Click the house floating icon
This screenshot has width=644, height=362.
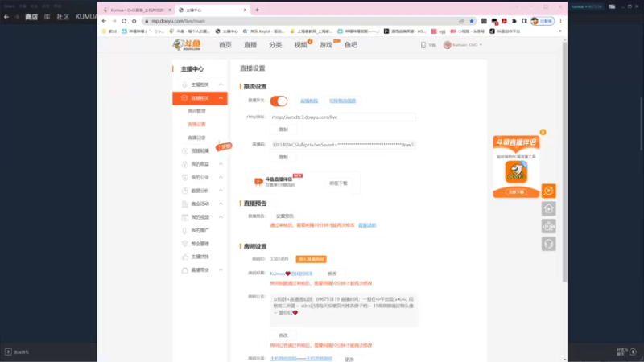(549, 208)
